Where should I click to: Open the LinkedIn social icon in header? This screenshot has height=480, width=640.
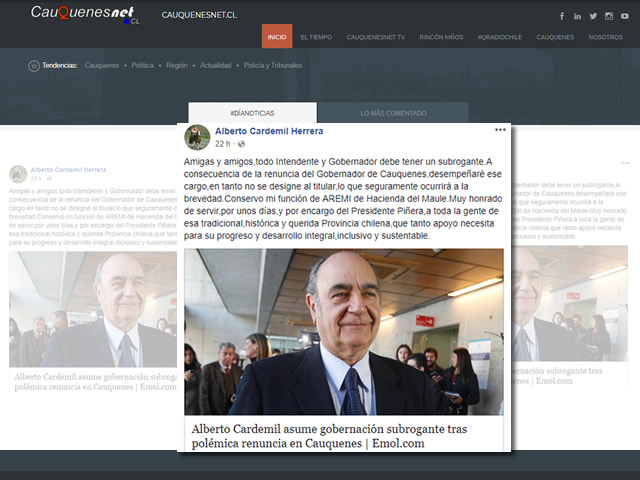(577, 16)
